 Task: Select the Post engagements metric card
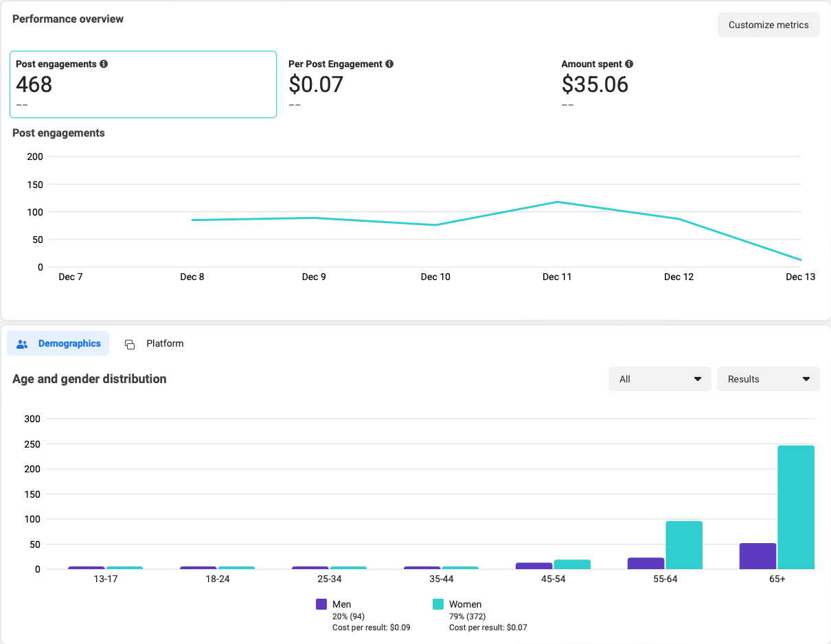pyautogui.click(x=143, y=84)
